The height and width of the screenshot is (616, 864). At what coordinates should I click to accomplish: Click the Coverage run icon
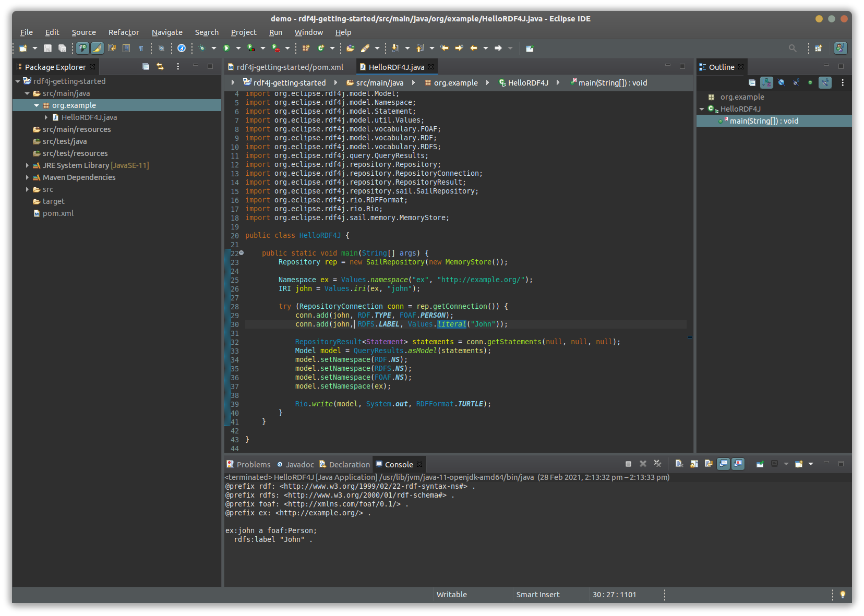(x=251, y=49)
